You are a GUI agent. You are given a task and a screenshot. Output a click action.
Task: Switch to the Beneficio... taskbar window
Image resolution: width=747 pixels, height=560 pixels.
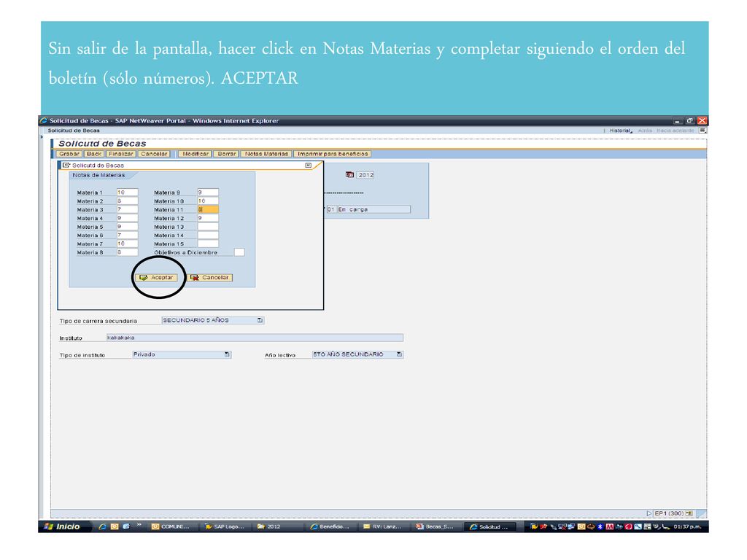(330, 526)
